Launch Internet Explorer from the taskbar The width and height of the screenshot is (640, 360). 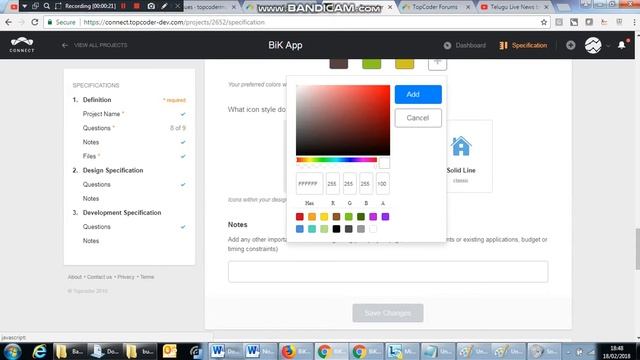coord(40,351)
